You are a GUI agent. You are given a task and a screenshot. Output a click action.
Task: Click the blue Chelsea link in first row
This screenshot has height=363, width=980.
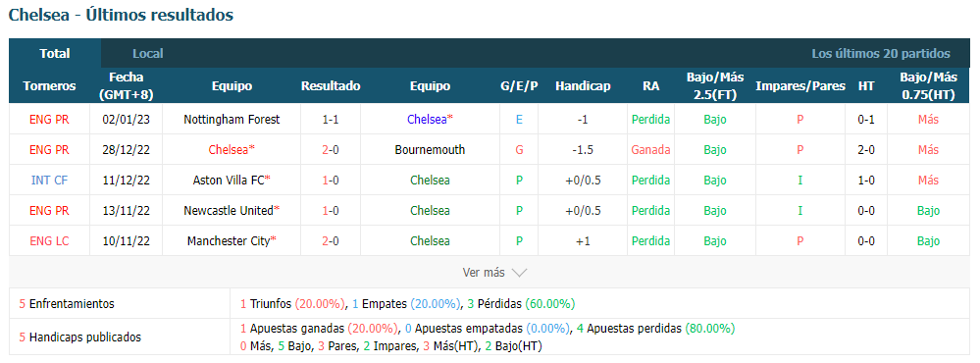[427, 120]
